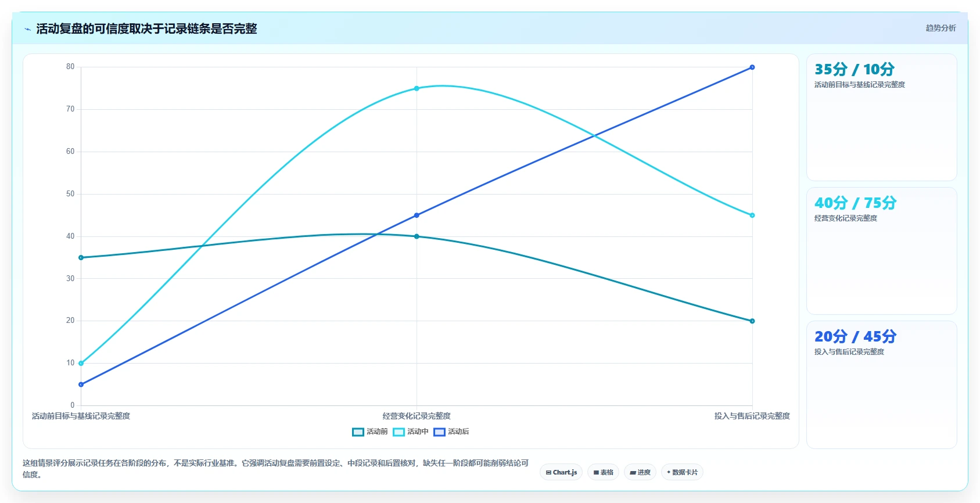The height and width of the screenshot is (503, 980).
Task: Click the 活动前 starting point at 35
Action: point(81,257)
